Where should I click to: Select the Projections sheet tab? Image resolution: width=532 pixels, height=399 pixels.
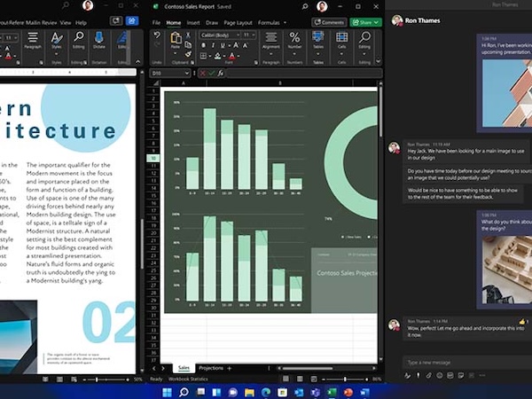tap(211, 367)
